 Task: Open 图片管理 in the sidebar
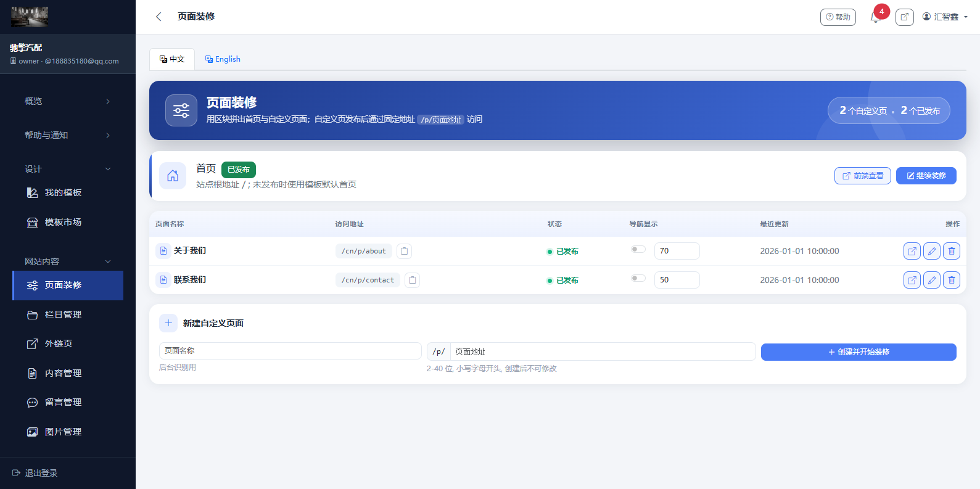pyautogui.click(x=68, y=432)
